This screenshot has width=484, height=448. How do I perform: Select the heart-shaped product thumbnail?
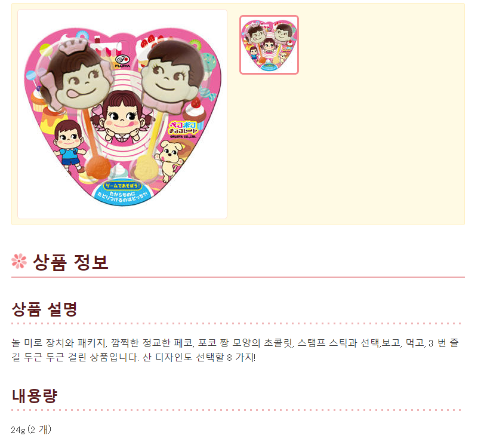coord(269,45)
